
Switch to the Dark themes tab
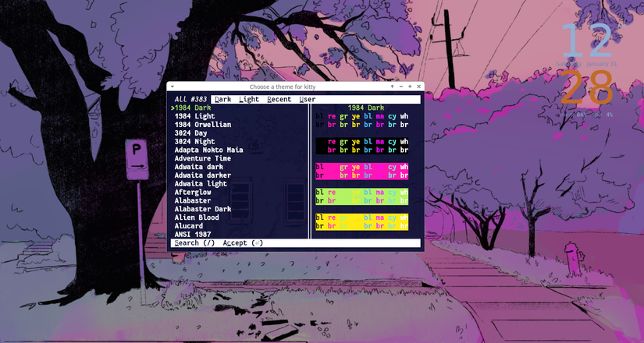click(x=223, y=99)
